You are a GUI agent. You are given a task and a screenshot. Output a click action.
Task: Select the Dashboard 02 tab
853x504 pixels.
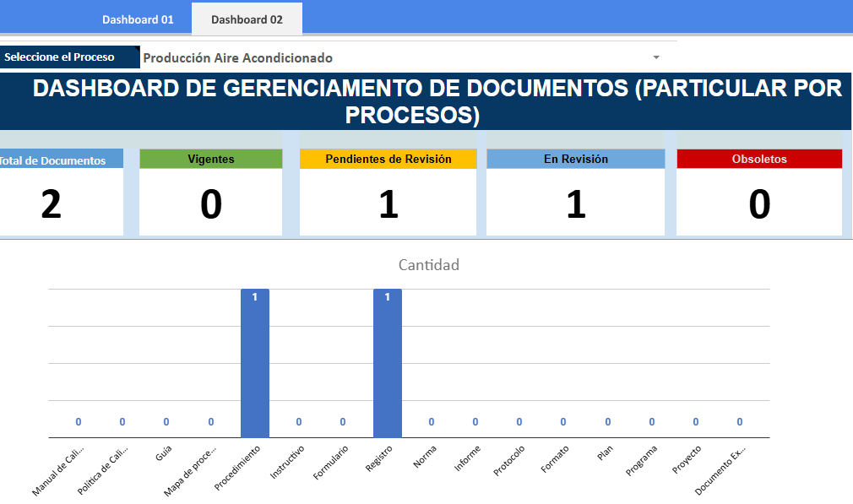[x=247, y=19]
